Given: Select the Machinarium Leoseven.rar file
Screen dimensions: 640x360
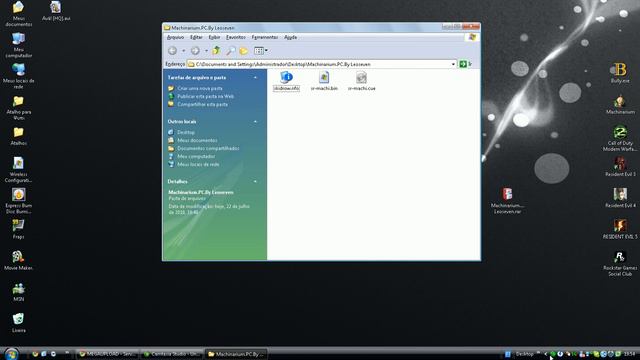Looking at the screenshot, I should coord(507,201).
